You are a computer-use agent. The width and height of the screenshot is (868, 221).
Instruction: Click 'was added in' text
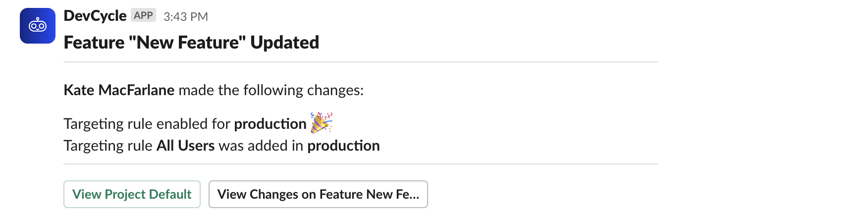tap(261, 146)
